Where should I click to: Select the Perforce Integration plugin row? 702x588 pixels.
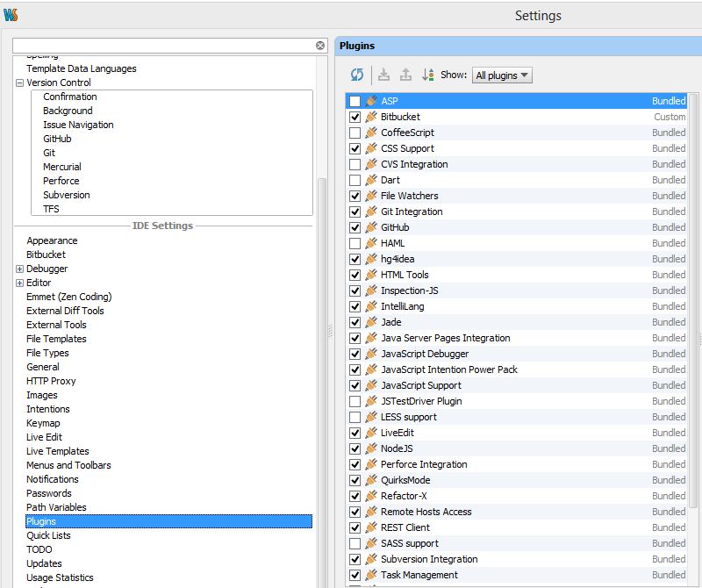coord(517,464)
